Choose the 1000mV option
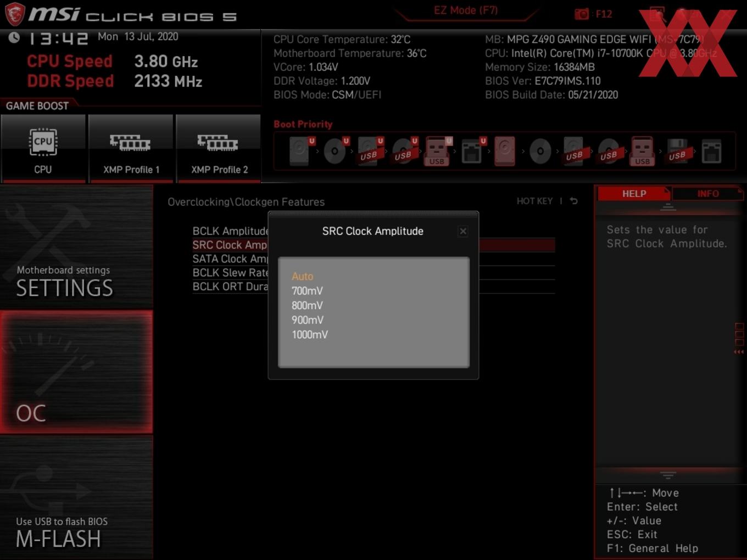747x560 pixels. pos(309,334)
